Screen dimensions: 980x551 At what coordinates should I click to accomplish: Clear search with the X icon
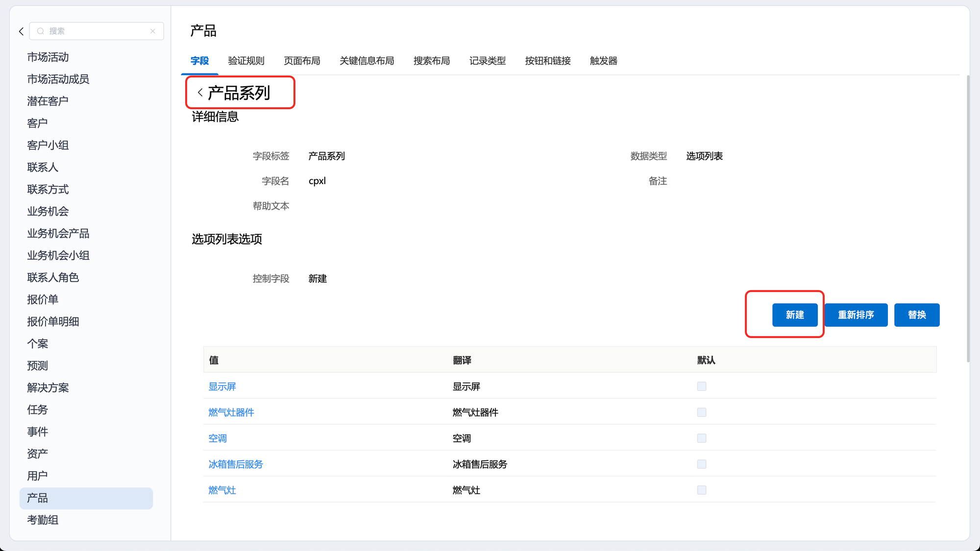153,31
